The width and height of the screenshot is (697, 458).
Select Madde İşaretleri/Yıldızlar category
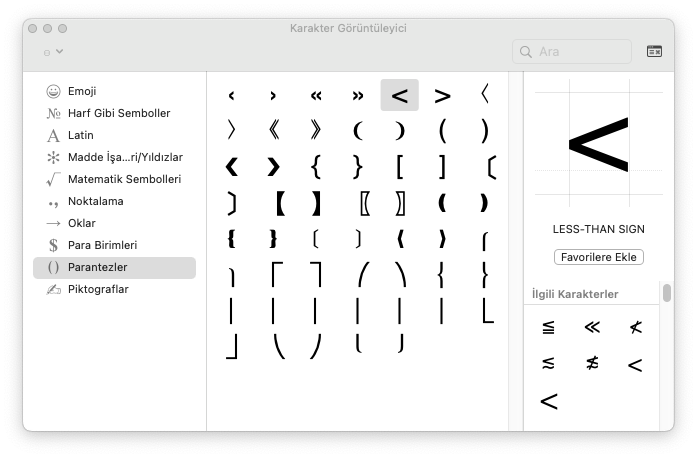click(125, 157)
